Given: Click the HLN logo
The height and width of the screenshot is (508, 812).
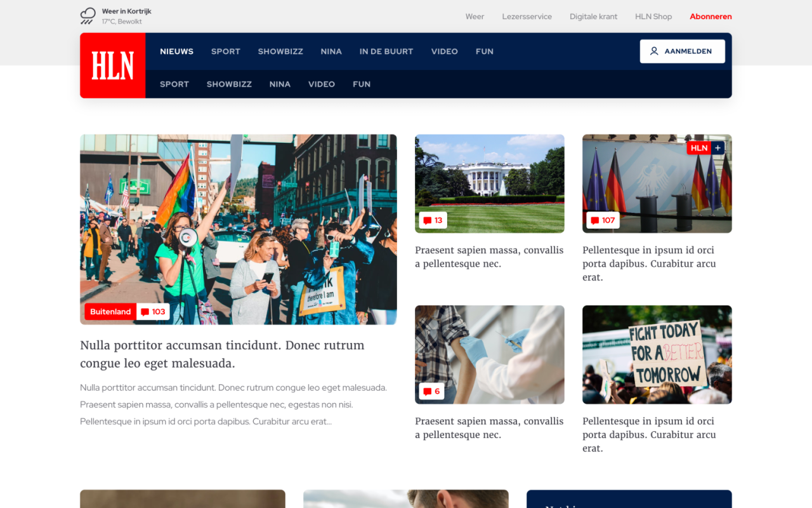Looking at the screenshot, I should (113, 65).
